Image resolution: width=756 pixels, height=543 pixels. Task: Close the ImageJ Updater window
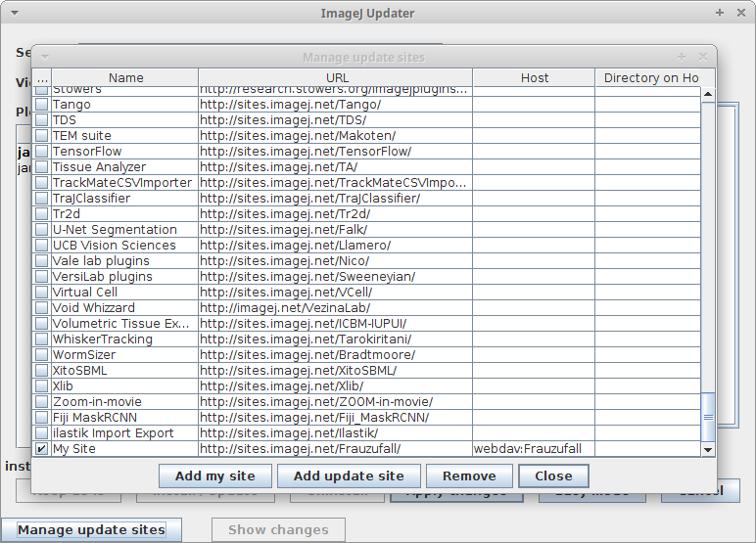click(x=741, y=13)
